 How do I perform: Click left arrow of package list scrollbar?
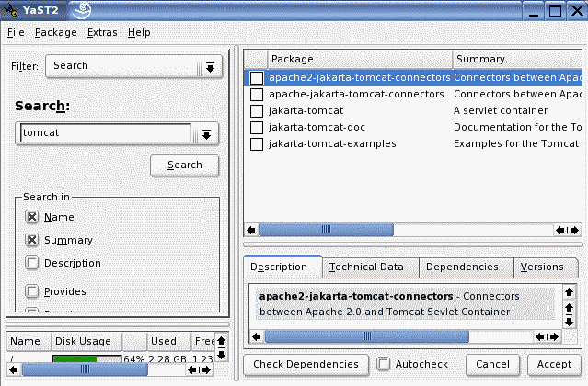point(251,230)
